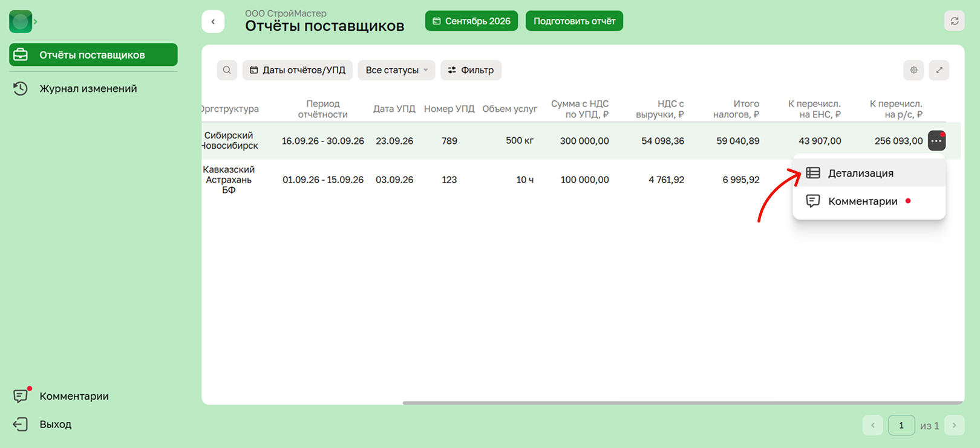Go back using the header arrow button
This screenshot has width=980, height=448.
(213, 22)
